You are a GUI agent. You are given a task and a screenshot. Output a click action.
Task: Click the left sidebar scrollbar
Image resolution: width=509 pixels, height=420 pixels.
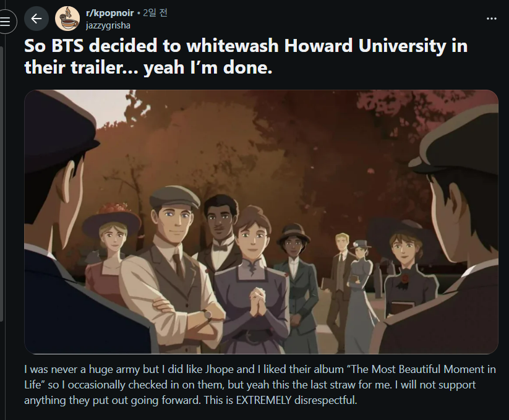tap(2, 183)
